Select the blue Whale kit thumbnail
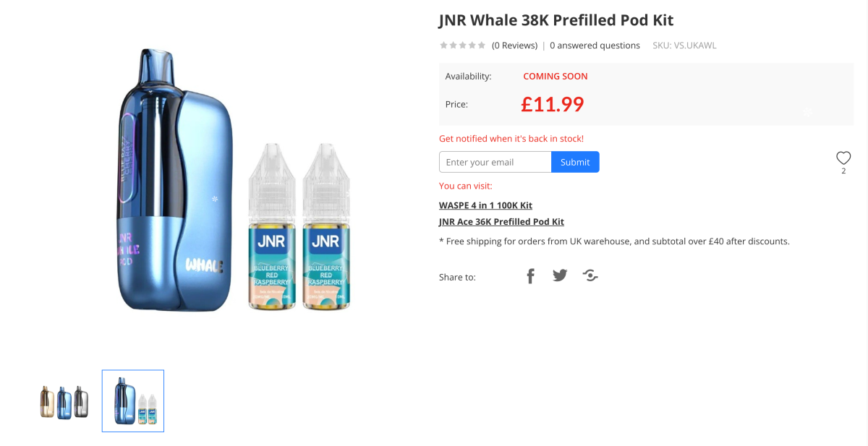The width and height of the screenshot is (868, 446). click(x=132, y=400)
